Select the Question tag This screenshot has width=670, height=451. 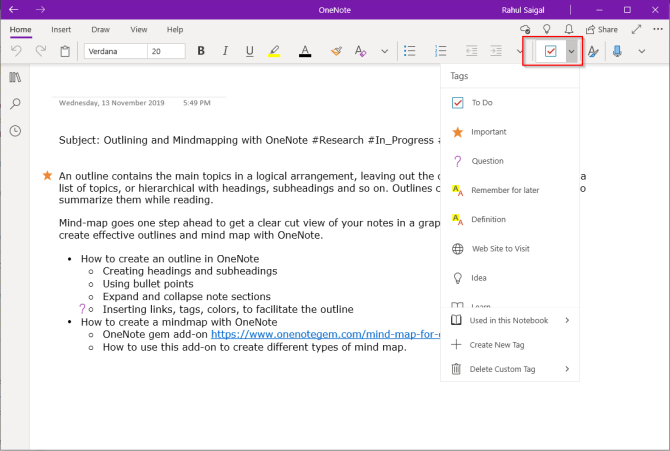(x=510, y=161)
